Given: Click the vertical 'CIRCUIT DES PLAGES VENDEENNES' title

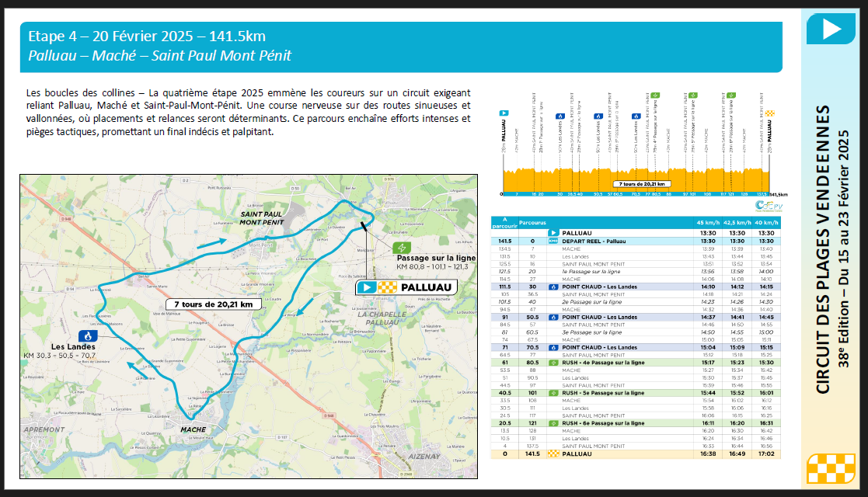Looking at the screenshot, I should click(823, 249).
